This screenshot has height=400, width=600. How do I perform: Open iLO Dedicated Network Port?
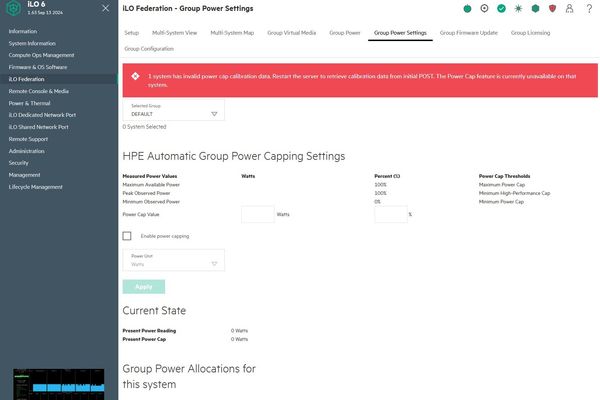(42, 115)
